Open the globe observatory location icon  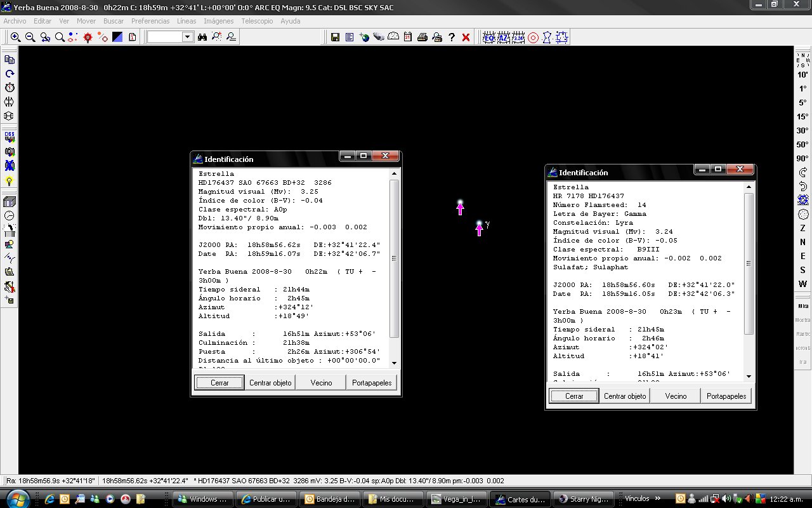click(x=364, y=37)
